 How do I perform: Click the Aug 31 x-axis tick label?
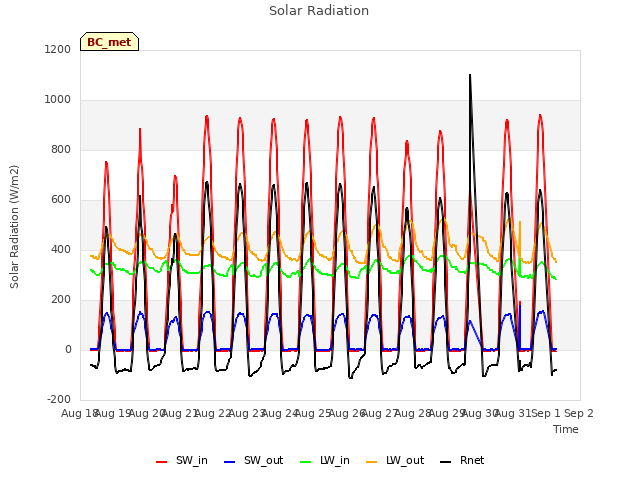[x=513, y=413]
